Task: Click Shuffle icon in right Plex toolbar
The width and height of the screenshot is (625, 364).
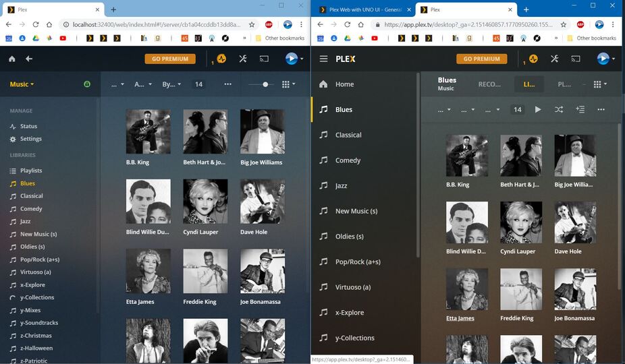Action: click(559, 109)
